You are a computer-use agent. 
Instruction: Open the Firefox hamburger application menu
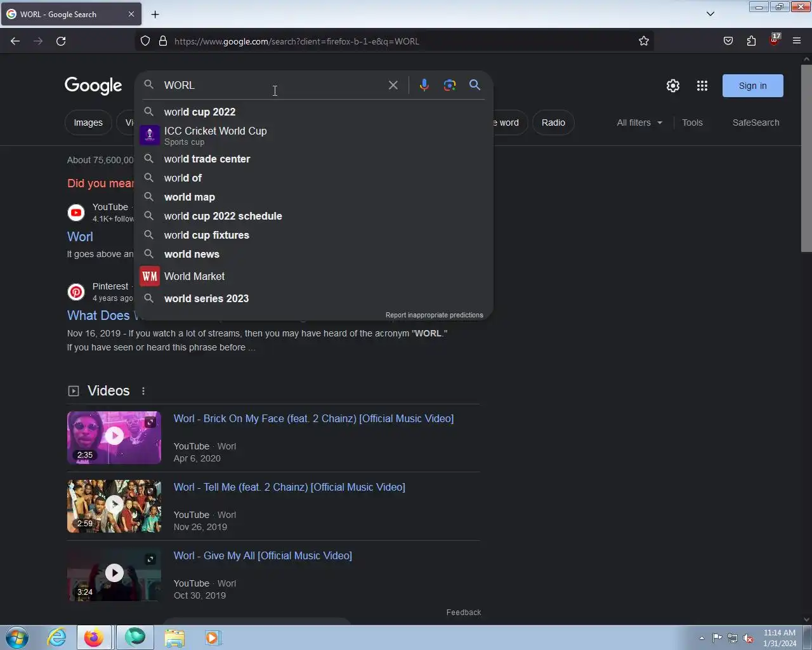(797, 41)
